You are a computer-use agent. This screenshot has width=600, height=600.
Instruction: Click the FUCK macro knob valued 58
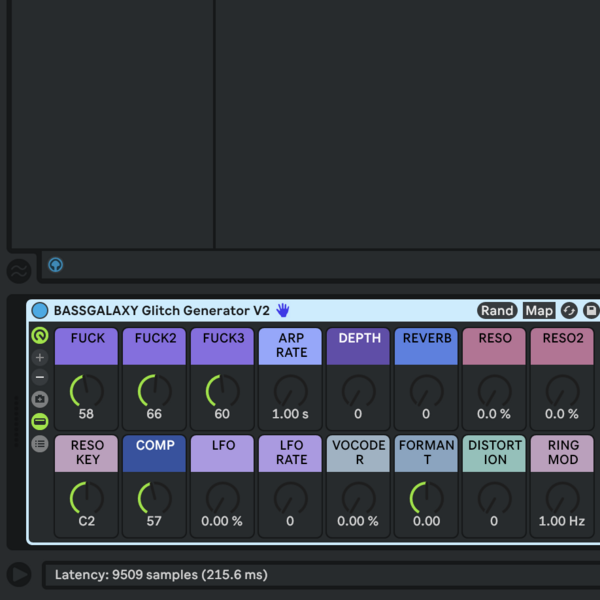86,391
